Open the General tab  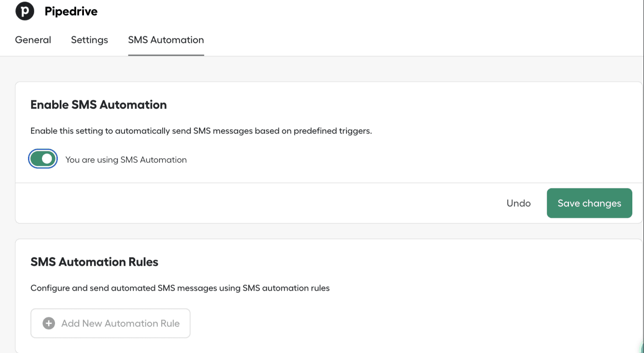pos(33,40)
